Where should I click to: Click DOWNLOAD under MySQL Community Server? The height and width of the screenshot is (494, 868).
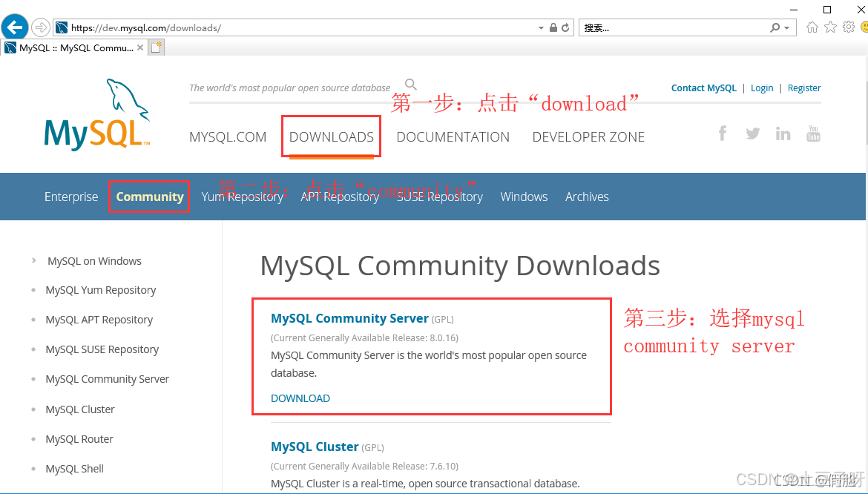300,398
